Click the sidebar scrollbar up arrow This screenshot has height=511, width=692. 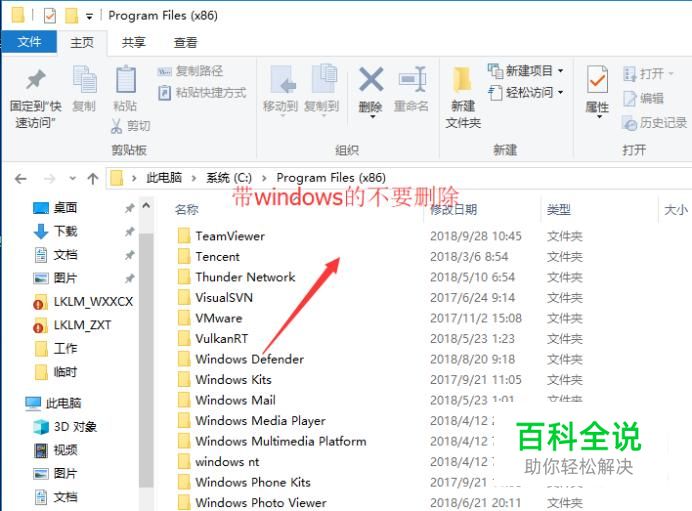(x=146, y=206)
